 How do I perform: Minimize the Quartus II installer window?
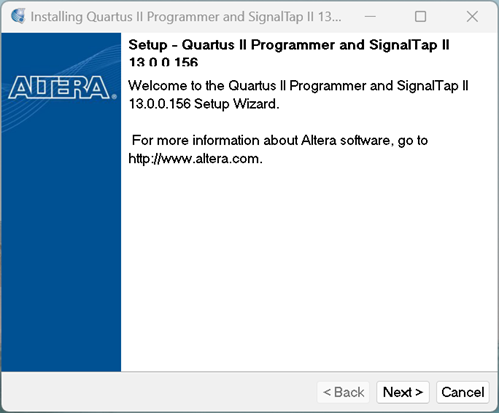370,16
